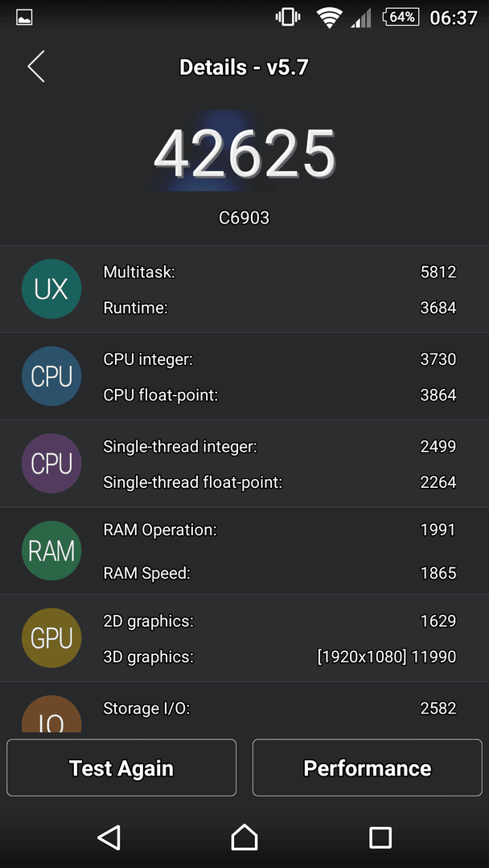Image resolution: width=489 pixels, height=868 pixels.
Task: Tap the teal UX category icon
Action: pos(51,289)
